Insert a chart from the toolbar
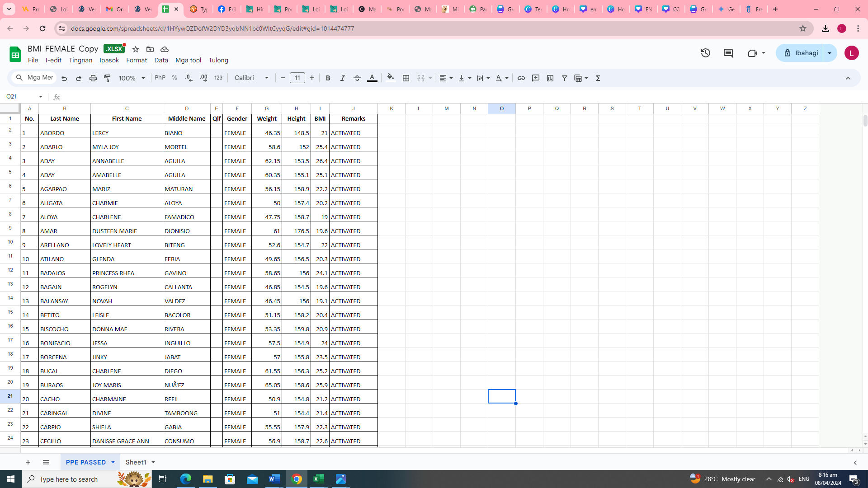The width and height of the screenshot is (868, 488). (x=550, y=78)
